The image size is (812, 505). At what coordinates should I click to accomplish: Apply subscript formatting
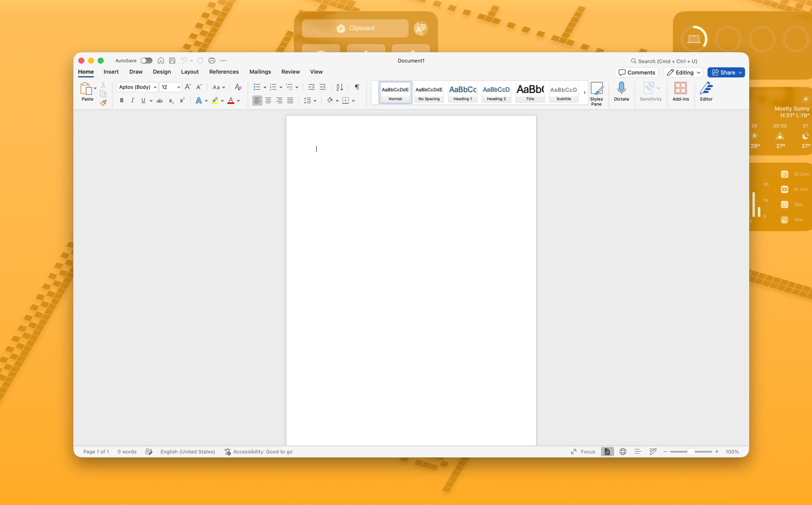(x=171, y=100)
